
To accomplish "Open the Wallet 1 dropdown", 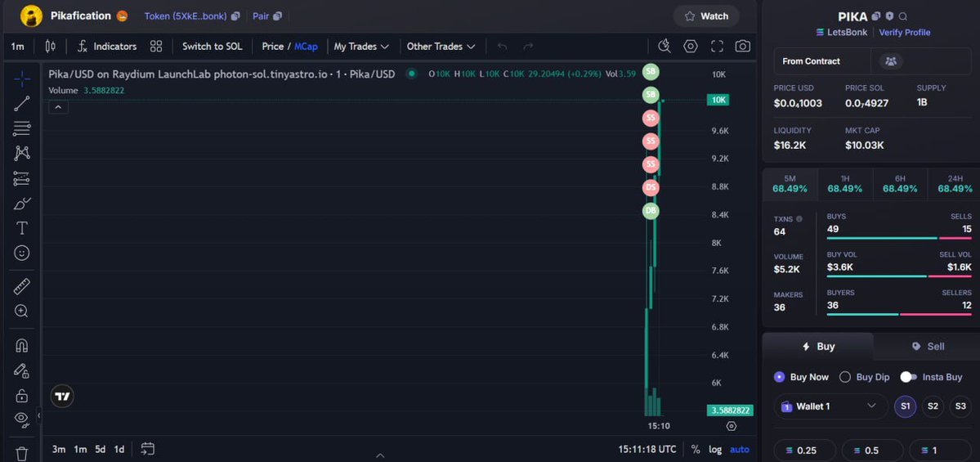I will [x=830, y=406].
